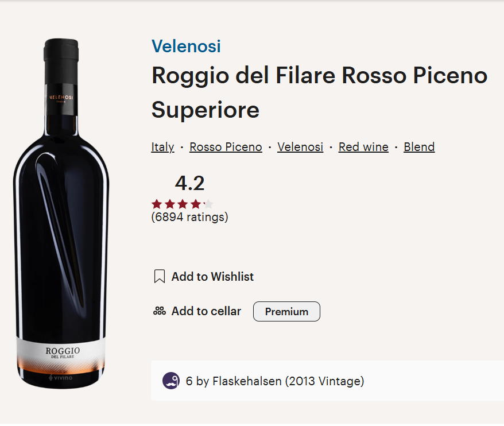Click the first rating star
This screenshot has width=504, height=426.
pos(157,204)
